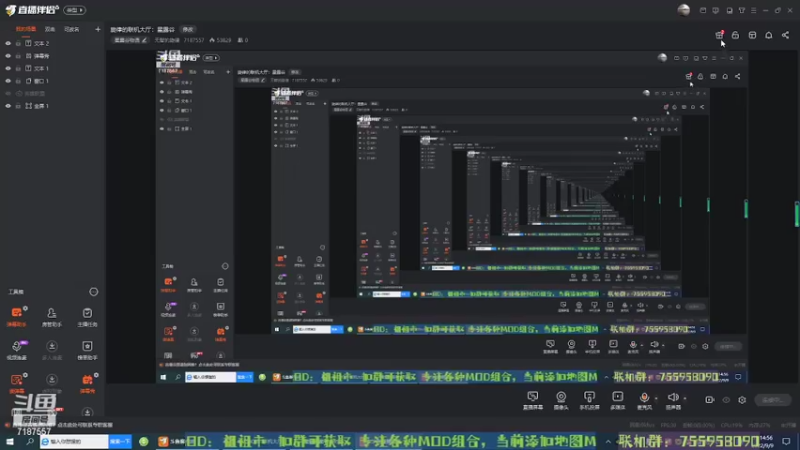
Task: Click the lock icon in top-right toolbar
Action: 735,35
